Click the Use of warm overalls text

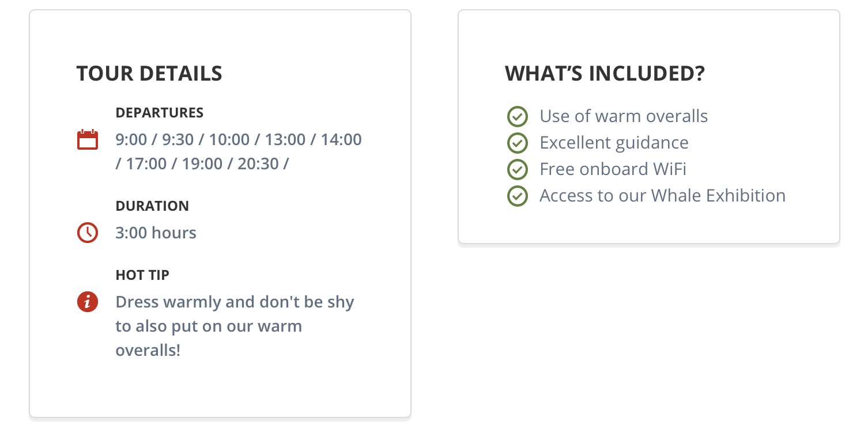pos(624,116)
